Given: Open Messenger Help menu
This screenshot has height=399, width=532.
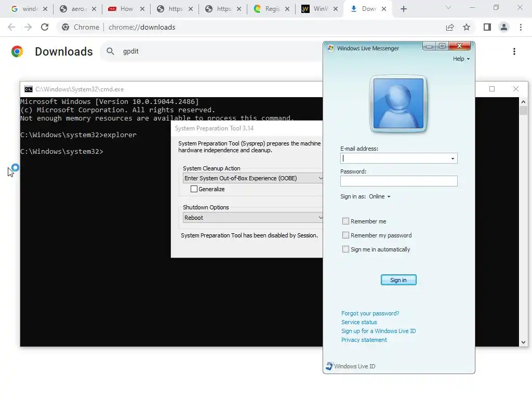Looking at the screenshot, I should point(461,59).
